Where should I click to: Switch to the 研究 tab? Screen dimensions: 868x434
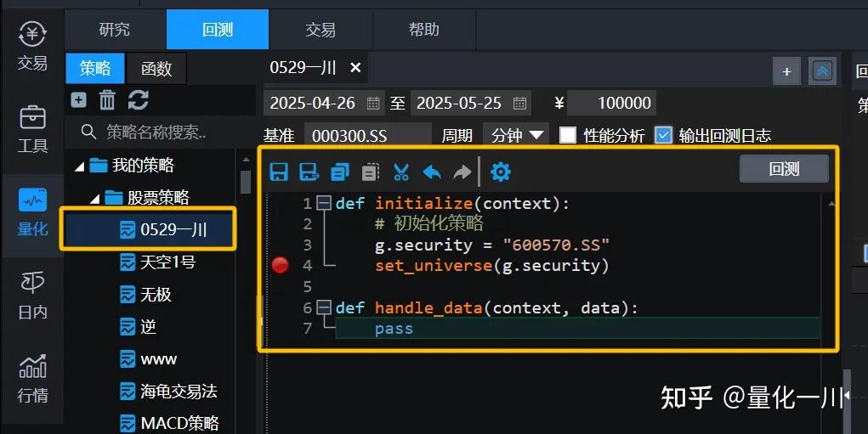coord(115,30)
